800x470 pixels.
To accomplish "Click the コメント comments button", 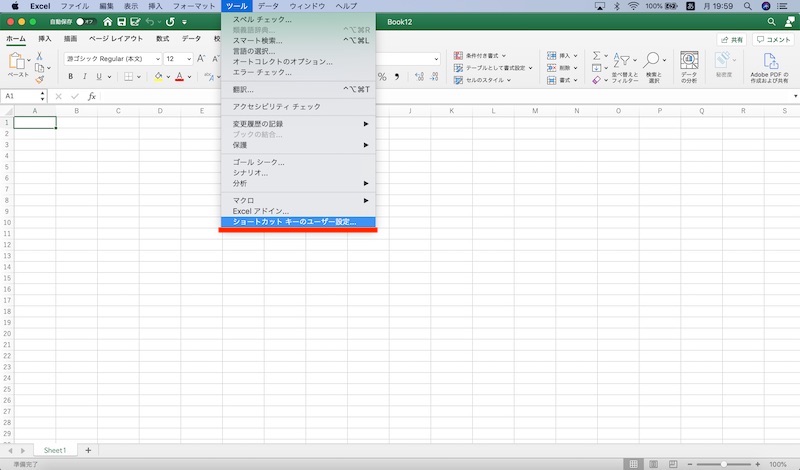I will point(773,39).
